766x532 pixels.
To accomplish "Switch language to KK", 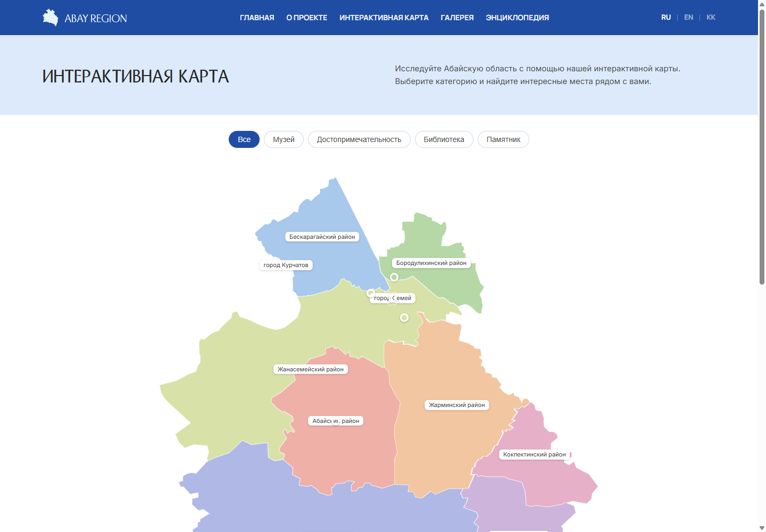I will 711,18.
